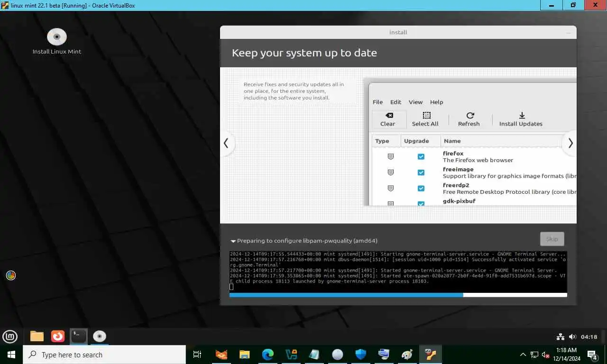Open the Windows network tray icon
This screenshot has height=364, width=607.
tap(534, 355)
